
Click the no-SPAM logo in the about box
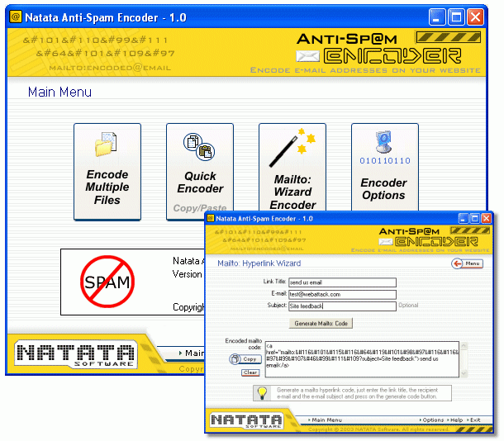point(107,282)
